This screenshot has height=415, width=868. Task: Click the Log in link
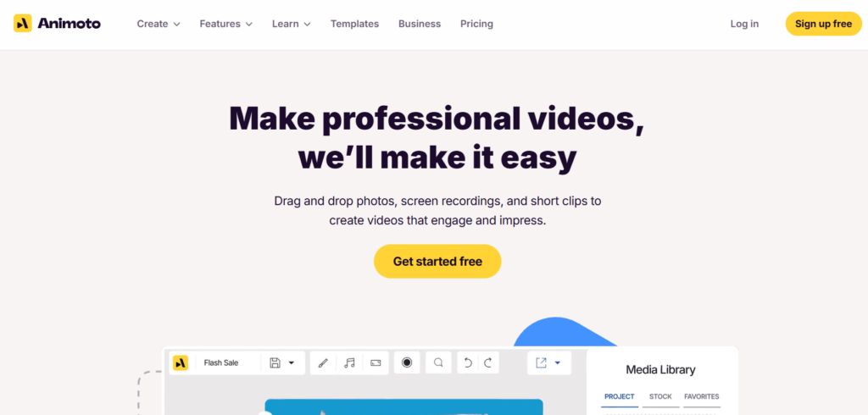click(744, 24)
